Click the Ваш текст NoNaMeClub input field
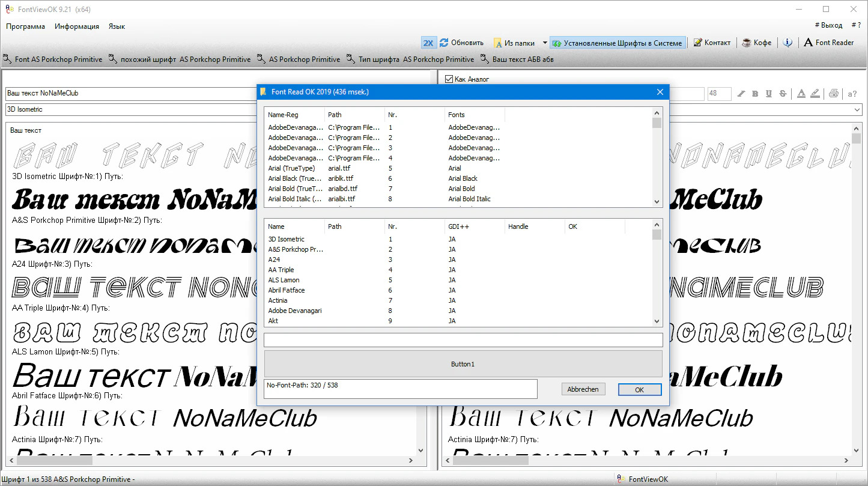Viewport: 868px width, 486px height. pyautogui.click(x=131, y=94)
